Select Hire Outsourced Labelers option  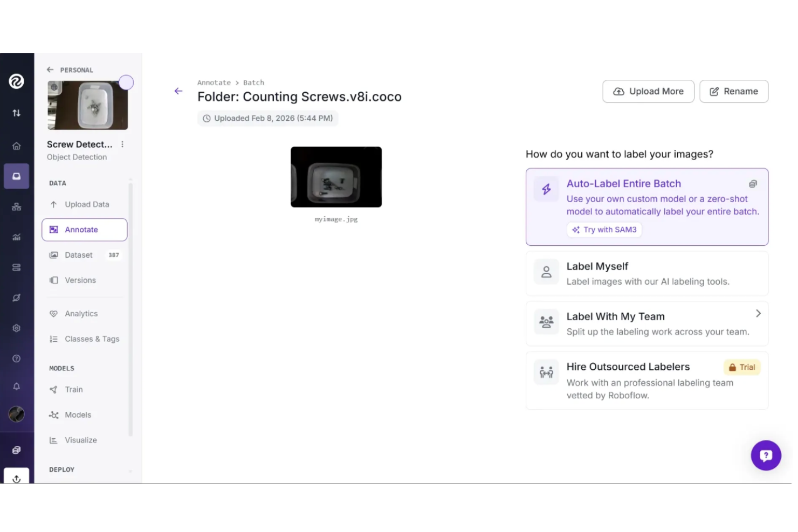pos(646,381)
